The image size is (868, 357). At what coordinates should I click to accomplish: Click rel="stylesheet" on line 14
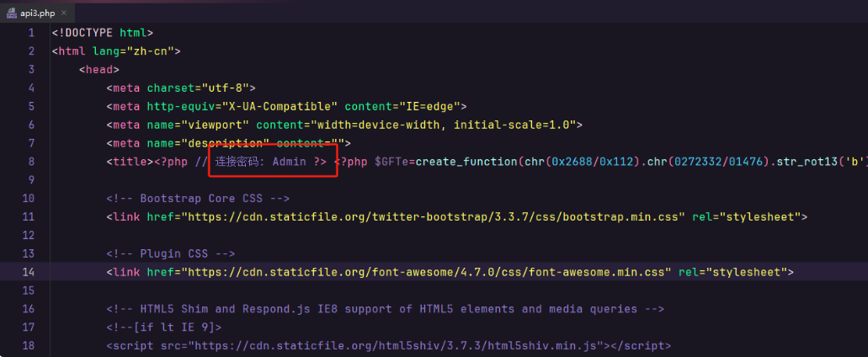click(733, 272)
